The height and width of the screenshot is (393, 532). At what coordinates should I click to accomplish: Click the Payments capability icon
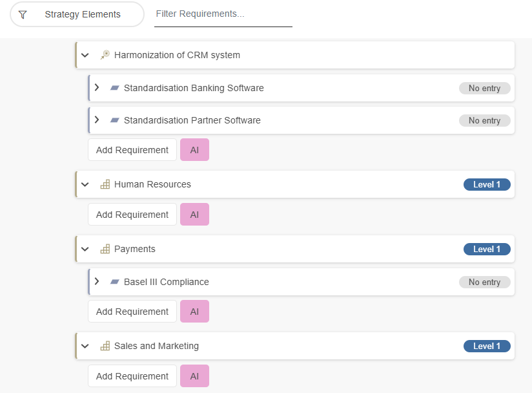[105, 249]
